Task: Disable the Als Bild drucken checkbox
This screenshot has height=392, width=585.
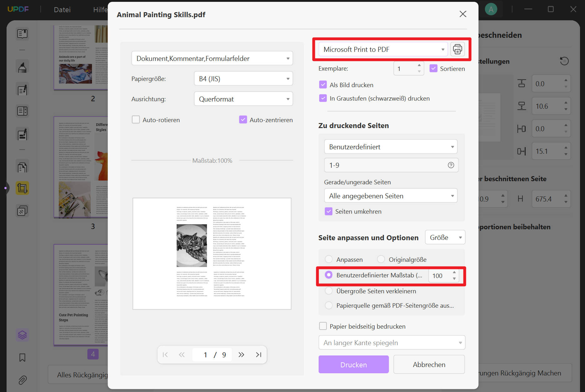Action: (x=323, y=84)
